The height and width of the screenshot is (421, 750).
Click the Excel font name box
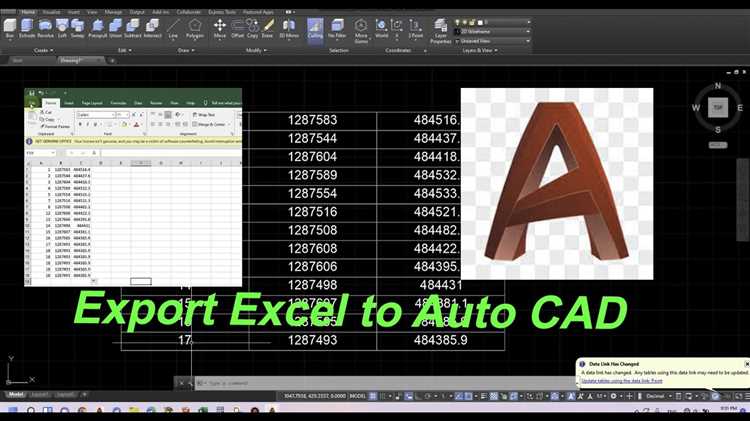(96, 115)
